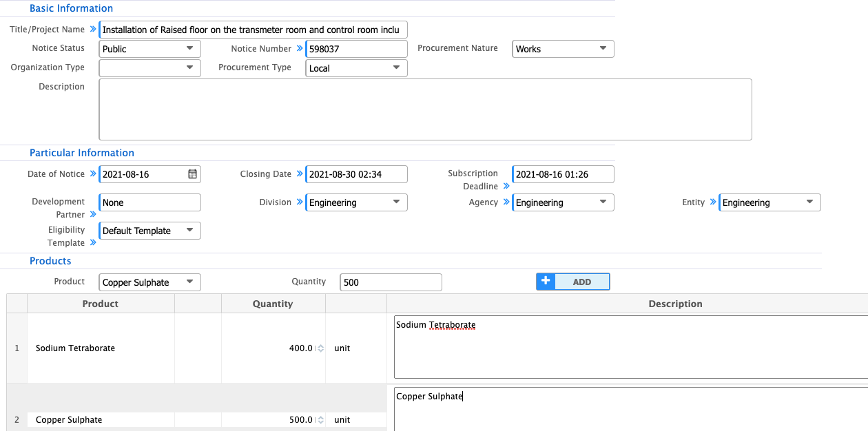Select row 1 number in products table
The image size is (868, 431).
pos(17,348)
